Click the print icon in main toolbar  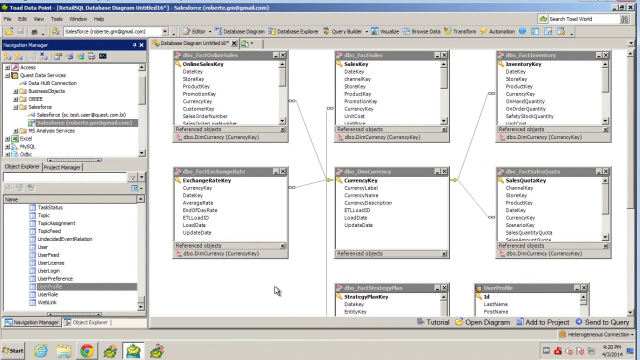click(35, 31)
